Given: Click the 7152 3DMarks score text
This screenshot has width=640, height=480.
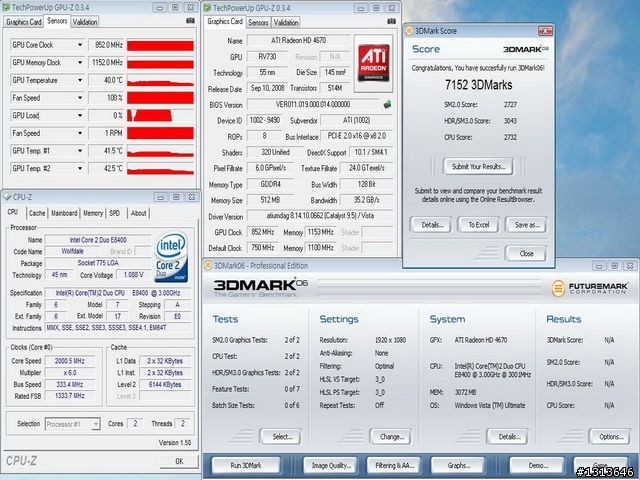Looking at the screenshot, I should coord(478,85).
